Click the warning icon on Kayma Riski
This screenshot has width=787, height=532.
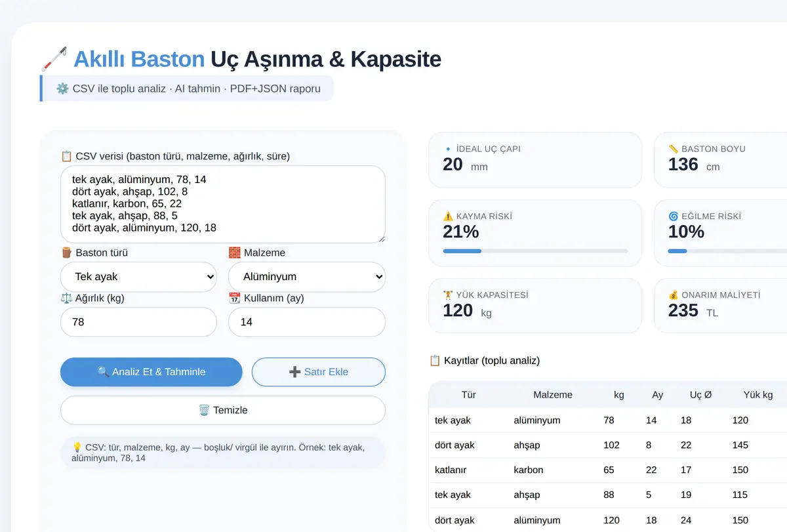[448, 216]
